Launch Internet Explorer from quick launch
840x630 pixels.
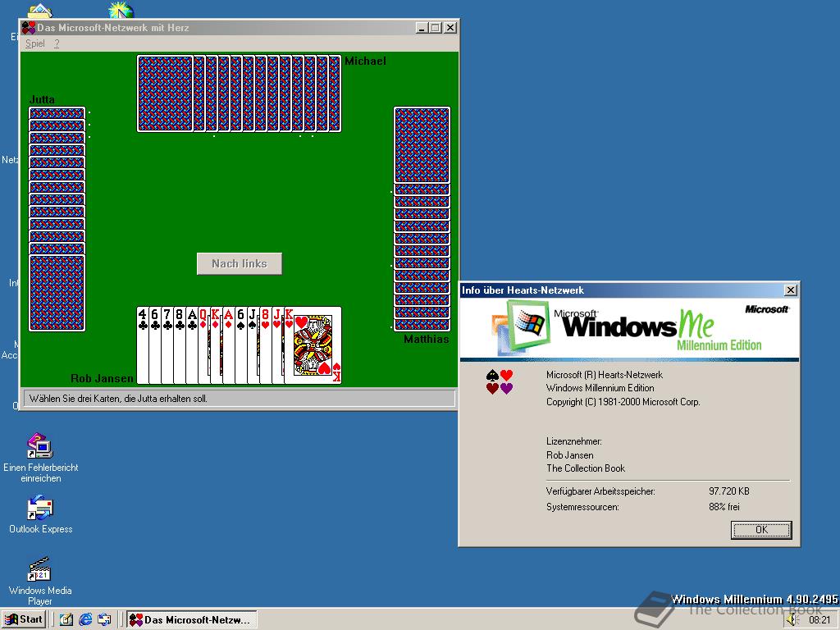click(85, 619)
